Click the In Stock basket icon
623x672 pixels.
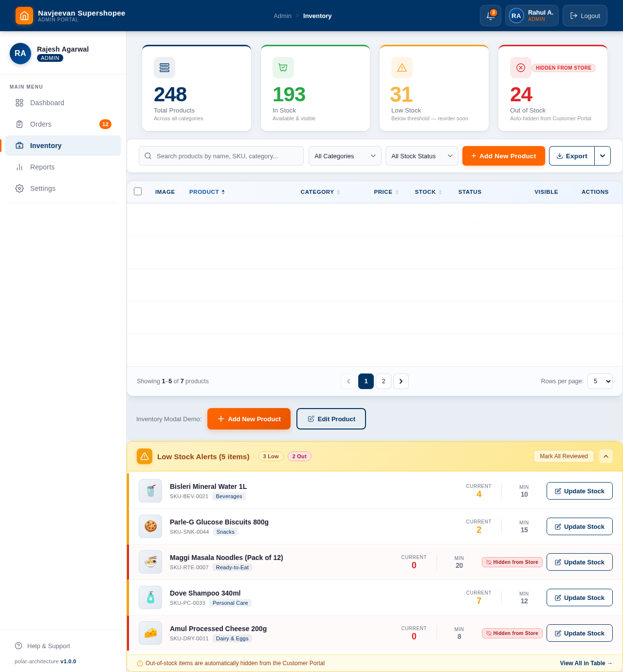[283, 68]
